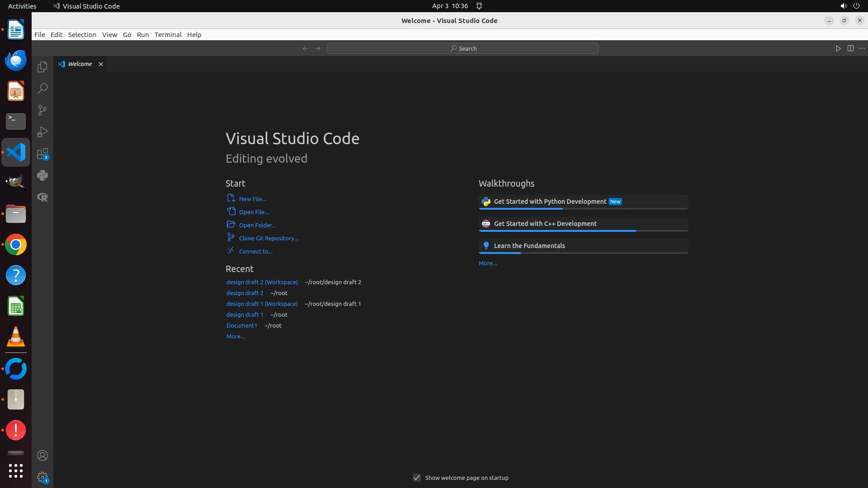Expand More walkthroughs link
Viewport: 868px width, 488px height.
pyautogui.click(x=488, y=263)
